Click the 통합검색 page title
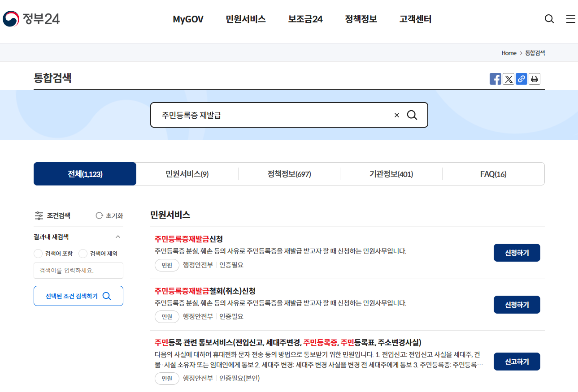 tap(52, 78)
